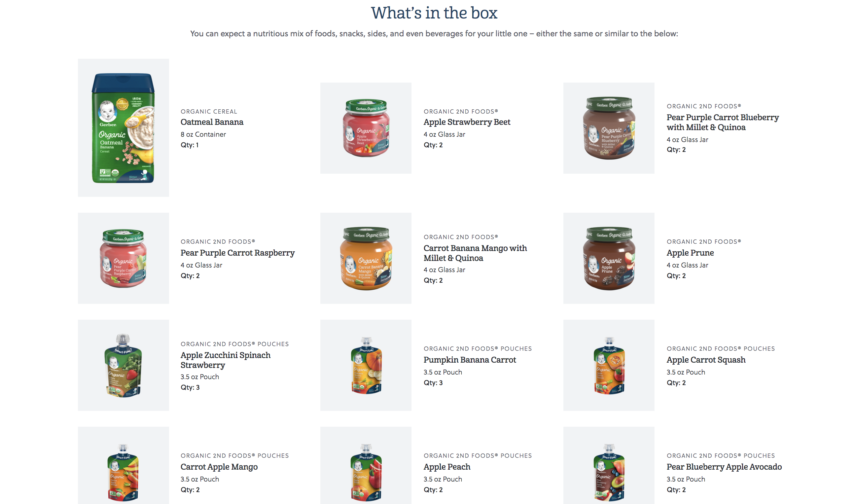854x504 pixels.
Task: Click the Apple Prune product name
Action: (x=690, y=253)
